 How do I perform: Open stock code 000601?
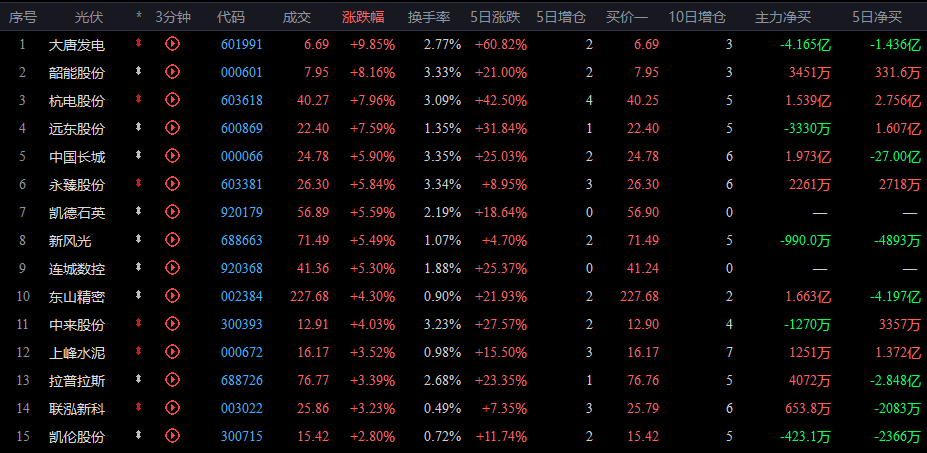click(242, 73)
